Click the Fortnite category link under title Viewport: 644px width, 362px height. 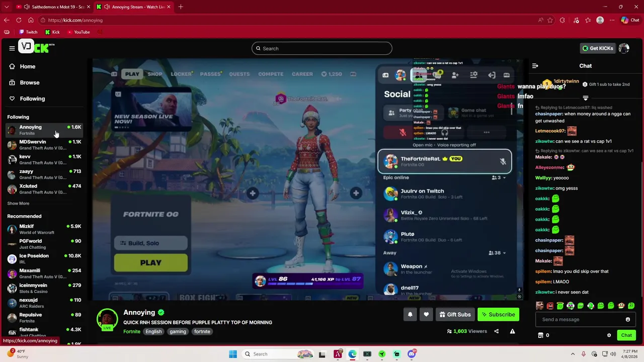(132, 332)
